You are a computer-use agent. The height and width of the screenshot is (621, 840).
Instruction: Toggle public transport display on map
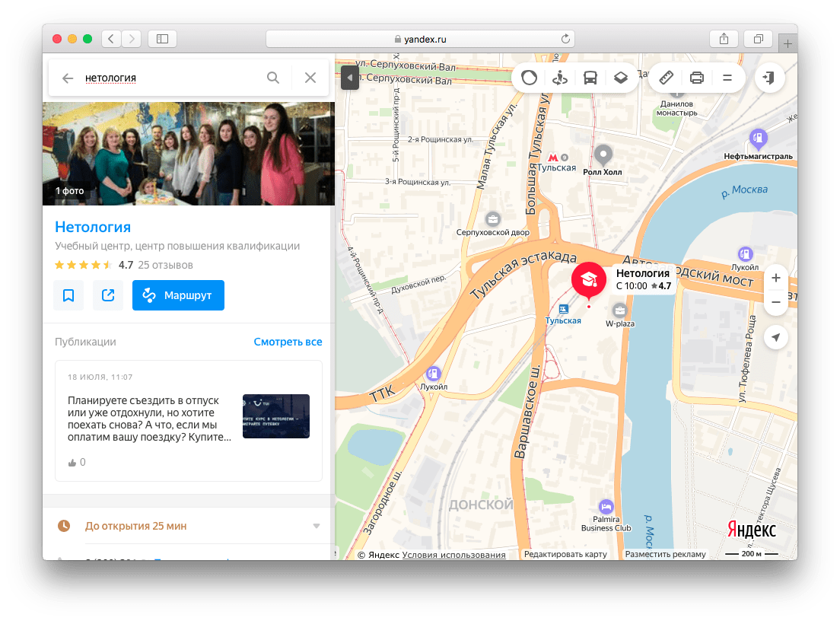pyautogui.click(x=590, y=78)
